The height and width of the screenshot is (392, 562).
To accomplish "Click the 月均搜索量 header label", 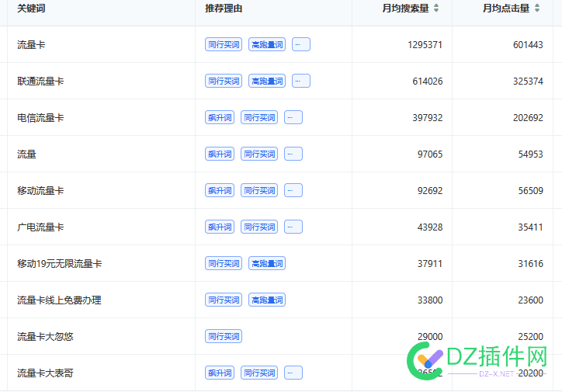I will (x=405, y=9).
